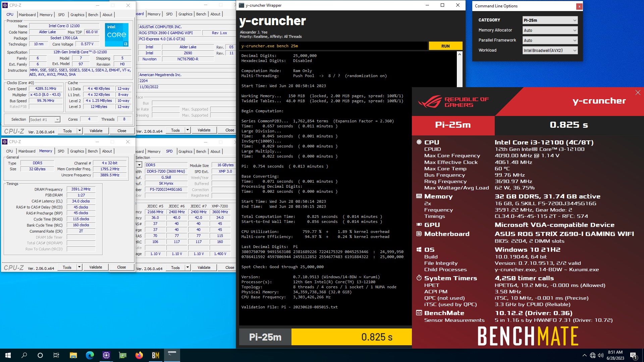Launch Microsoft Edge from the taskbar
This screenshot has height=362, width=644.
tap(90, 355)
